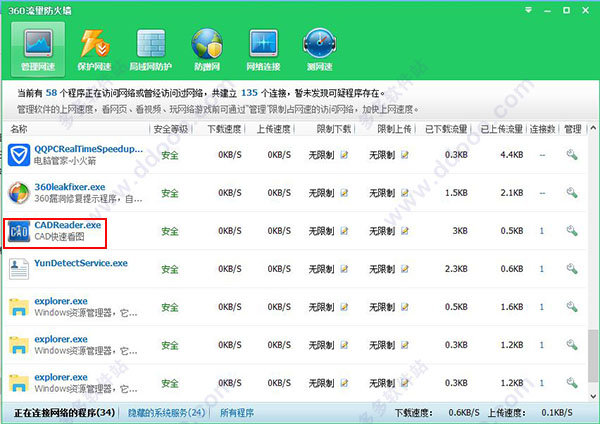
Task: Click connection count 1 for CADReader.exe
Action: (542, 231)
